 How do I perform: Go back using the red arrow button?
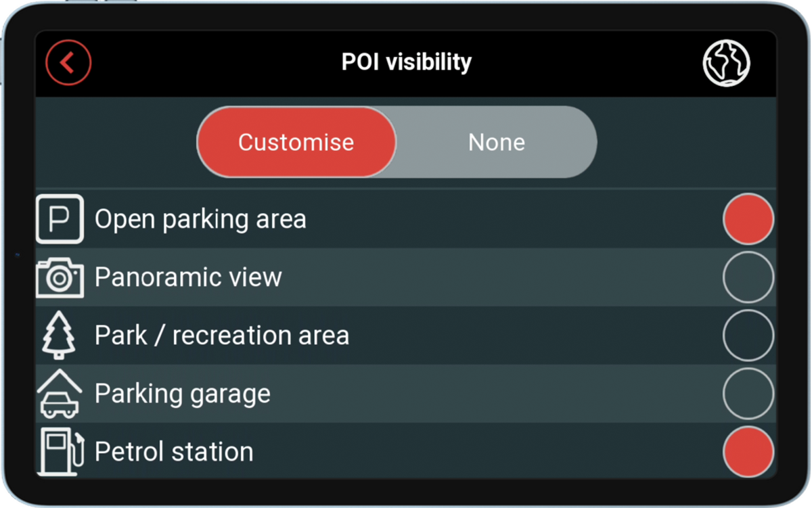[x=68, y=63]
